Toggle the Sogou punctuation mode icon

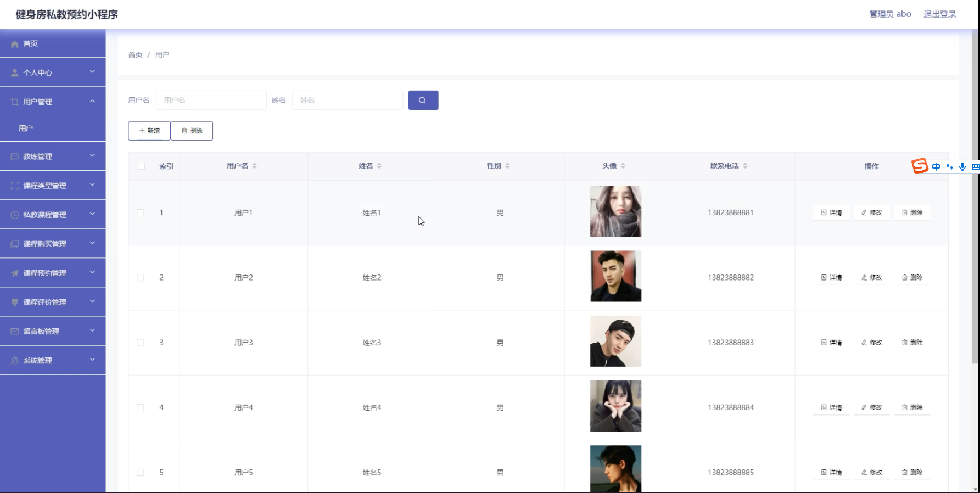pyautogui.click(x=949, y=167)
